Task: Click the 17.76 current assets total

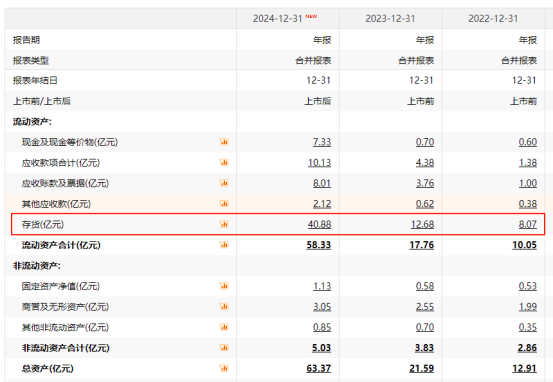Action: [x=421, y=245]
